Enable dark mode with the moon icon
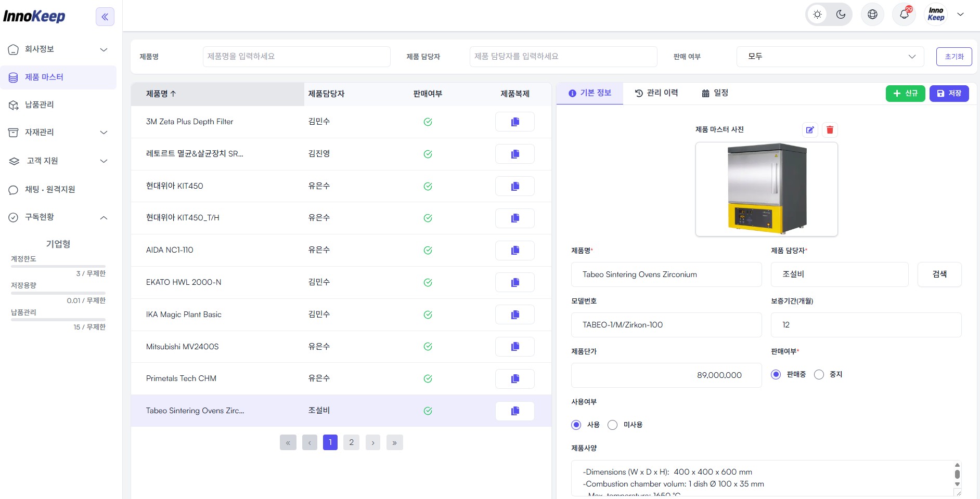The height and width of the screenshot is (499, 980). [841, 14]
